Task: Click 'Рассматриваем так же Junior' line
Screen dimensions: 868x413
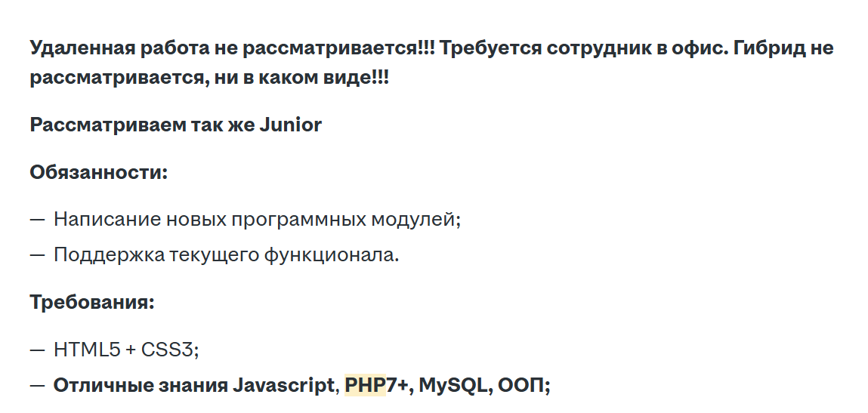Action: click(175, 125)
